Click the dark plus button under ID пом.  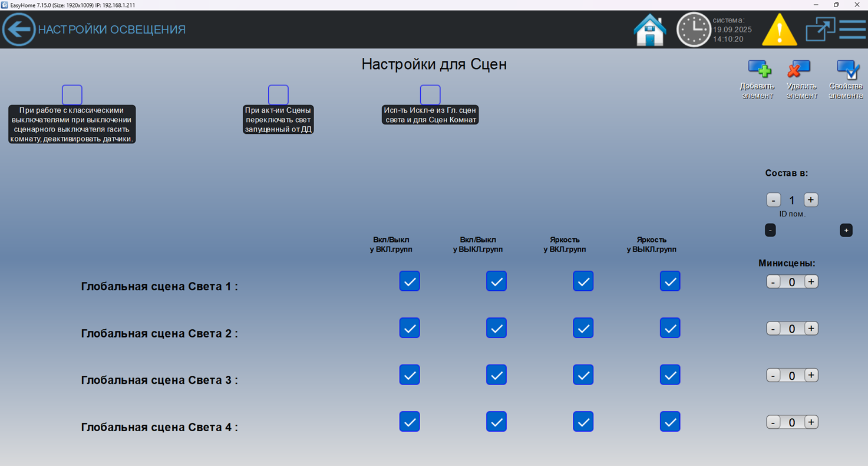[x=846, y=230]
